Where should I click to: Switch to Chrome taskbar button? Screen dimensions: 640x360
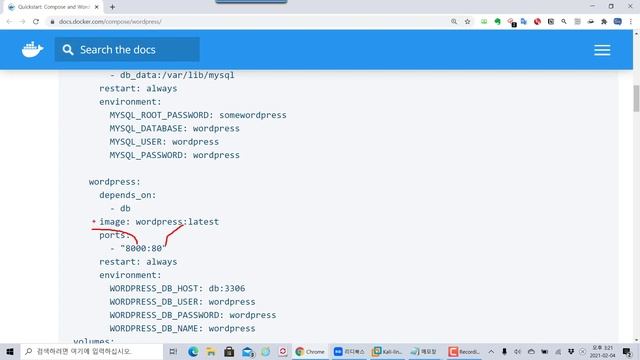(x=310, y=351)
